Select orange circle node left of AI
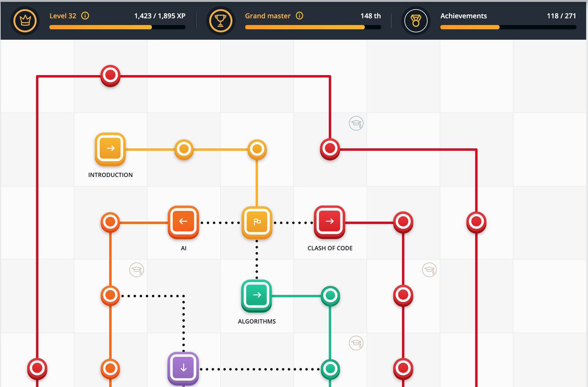Viewport: 588px width, 387px height. (110, 223)
